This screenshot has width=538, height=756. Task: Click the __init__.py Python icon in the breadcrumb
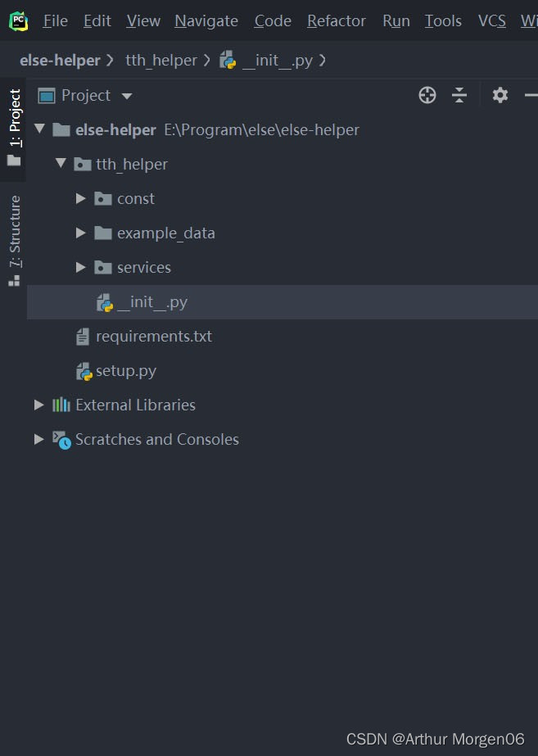[x=227, y=60]
